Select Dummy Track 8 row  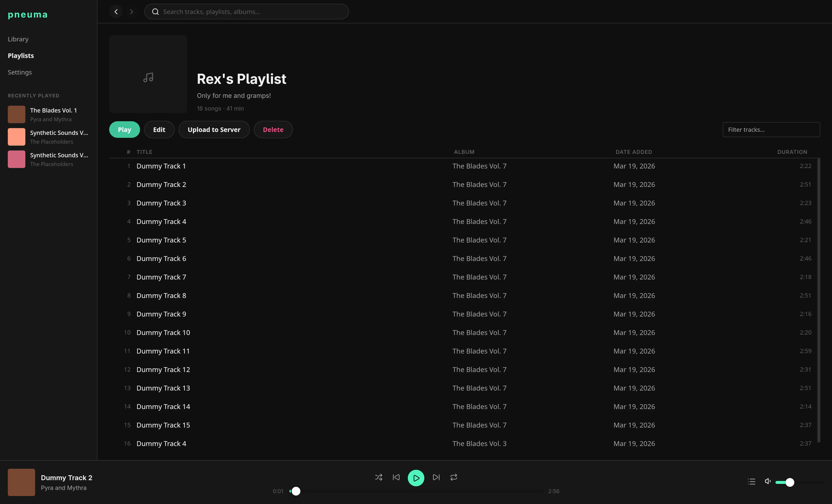(x=463, y=296)
